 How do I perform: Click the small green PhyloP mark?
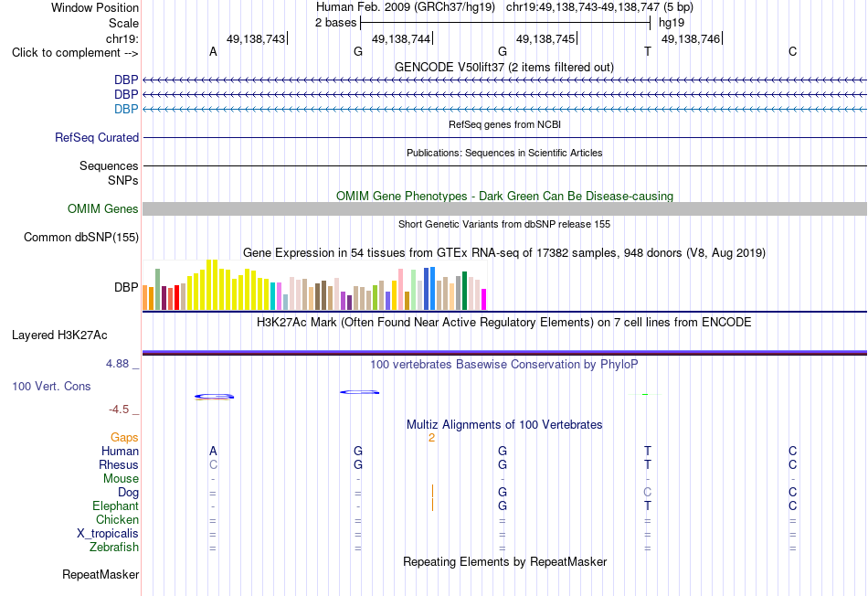[645, 394]
